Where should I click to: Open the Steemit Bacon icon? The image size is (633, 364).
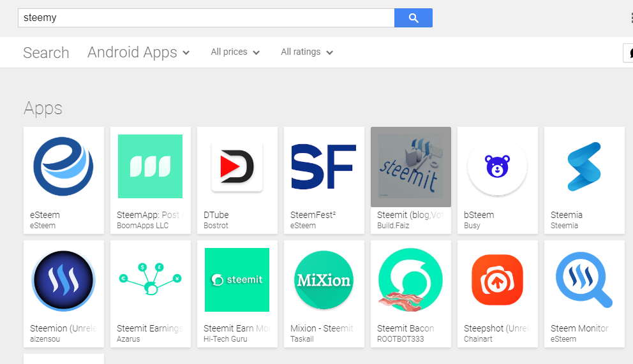click(410, 280)
